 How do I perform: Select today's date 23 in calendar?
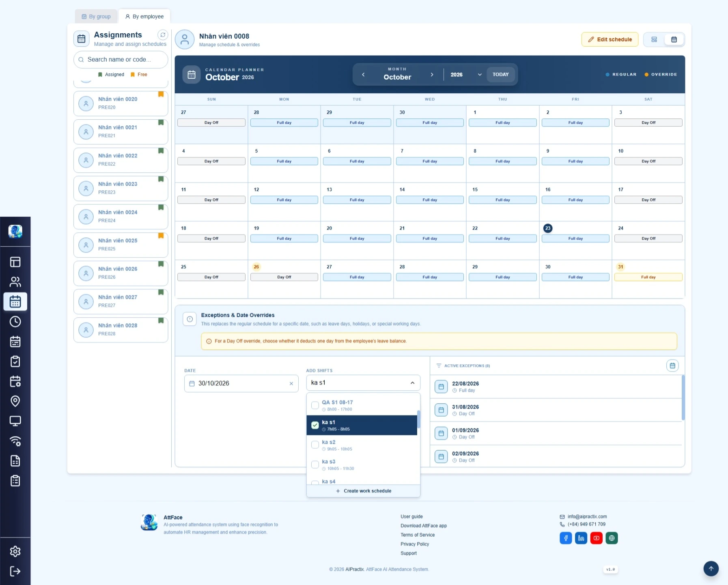pos(548,228)
